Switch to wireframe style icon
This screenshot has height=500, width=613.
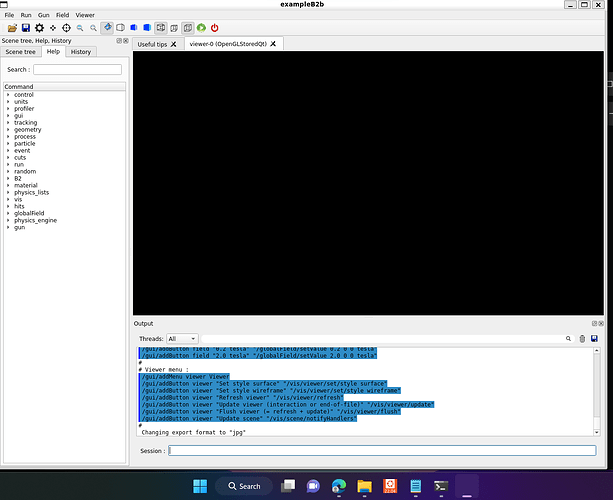pyautogui.click(x=161, y=28)
